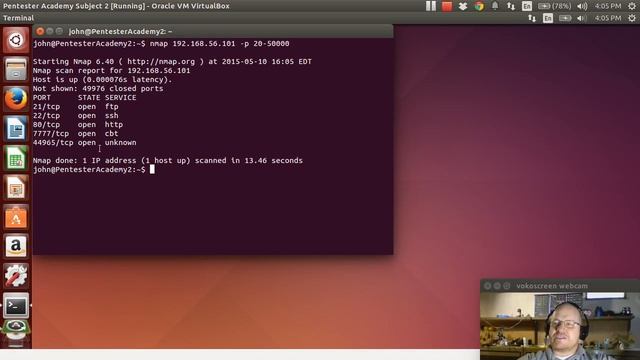Open host network indicator next to the bell
The width and height of the screenshot is (640, 360).
point(511,6)
